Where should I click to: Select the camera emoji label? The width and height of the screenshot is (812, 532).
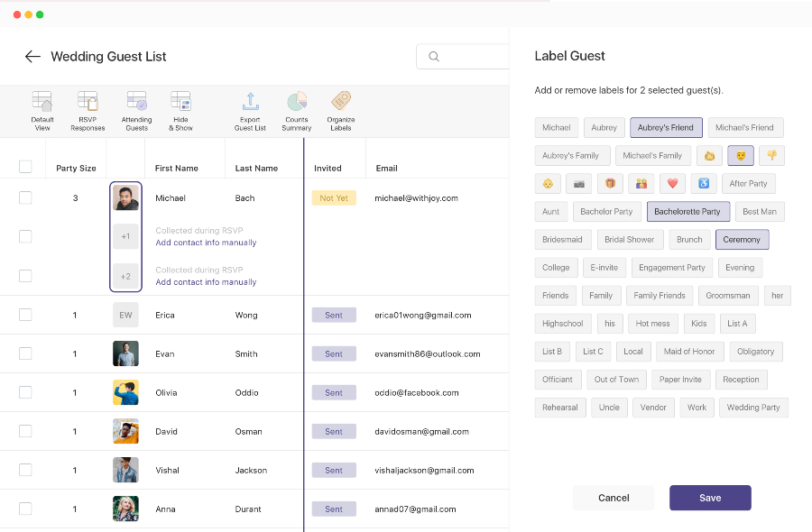click(579, 183)
